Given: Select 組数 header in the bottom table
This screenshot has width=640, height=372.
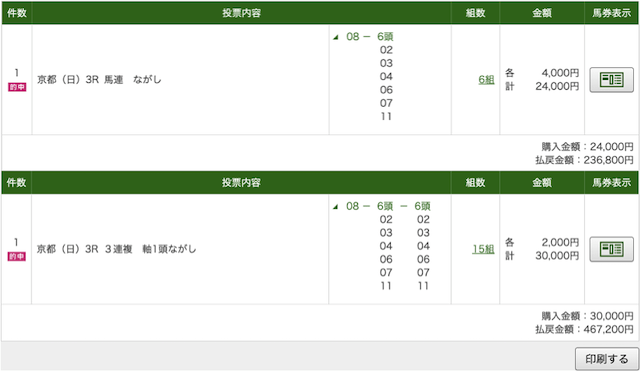Looking at the screenshot, I should click(x=476, y=183).
